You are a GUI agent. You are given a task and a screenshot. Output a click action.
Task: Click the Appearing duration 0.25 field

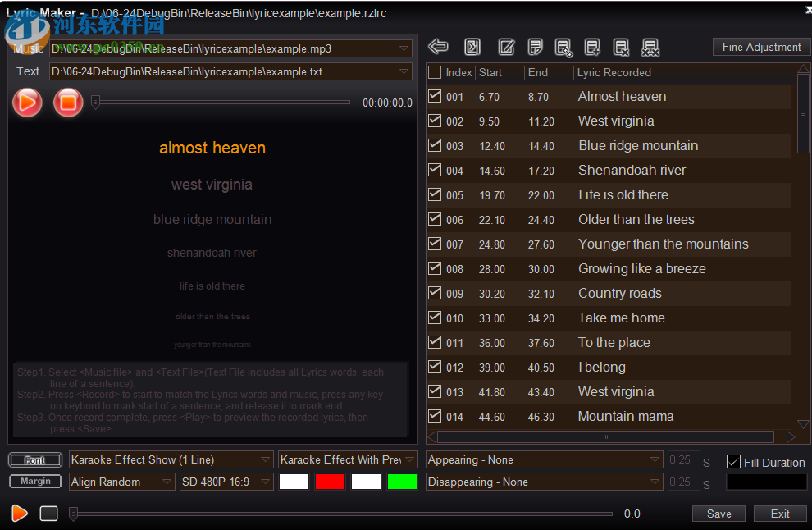tap(683, 459)
